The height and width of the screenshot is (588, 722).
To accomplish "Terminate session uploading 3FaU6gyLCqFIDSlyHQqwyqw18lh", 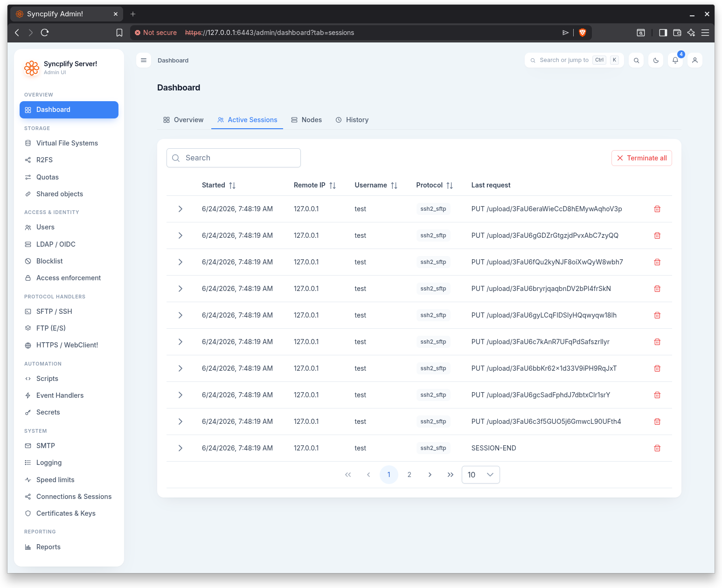I will pyautogui.click(x=657, y=315).
